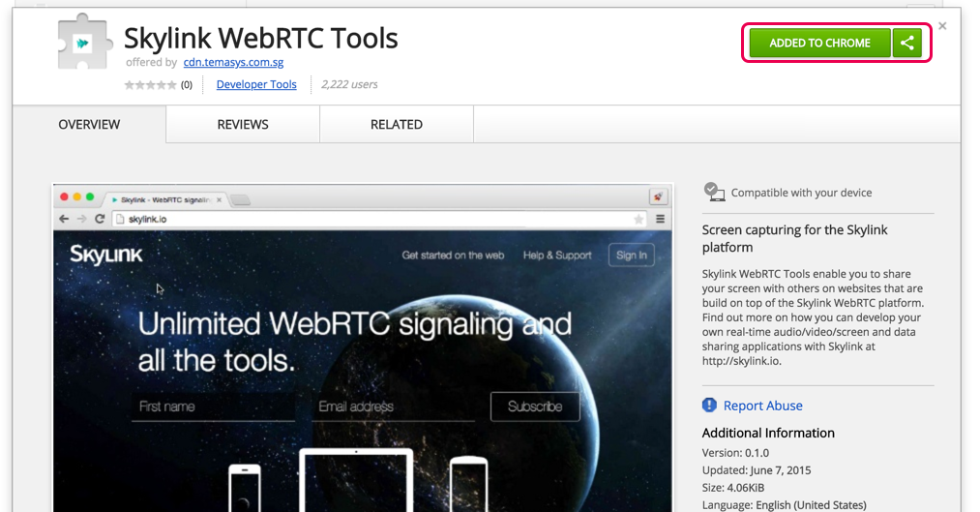Click the reload icon in screenshot browser

click(100, 219)
